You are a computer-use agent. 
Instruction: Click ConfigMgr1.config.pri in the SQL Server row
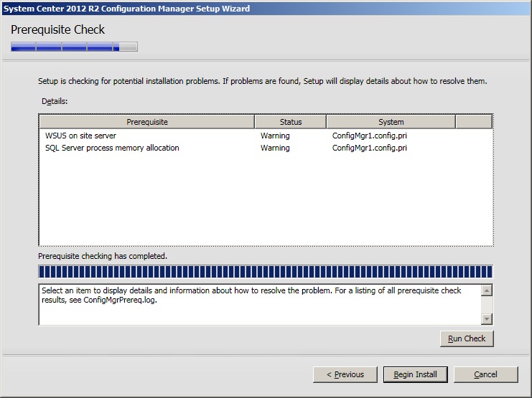[370, 148]
